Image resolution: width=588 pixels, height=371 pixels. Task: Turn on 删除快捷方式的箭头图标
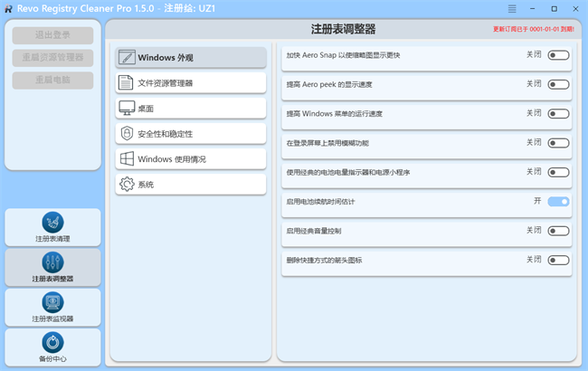point(558,261)
